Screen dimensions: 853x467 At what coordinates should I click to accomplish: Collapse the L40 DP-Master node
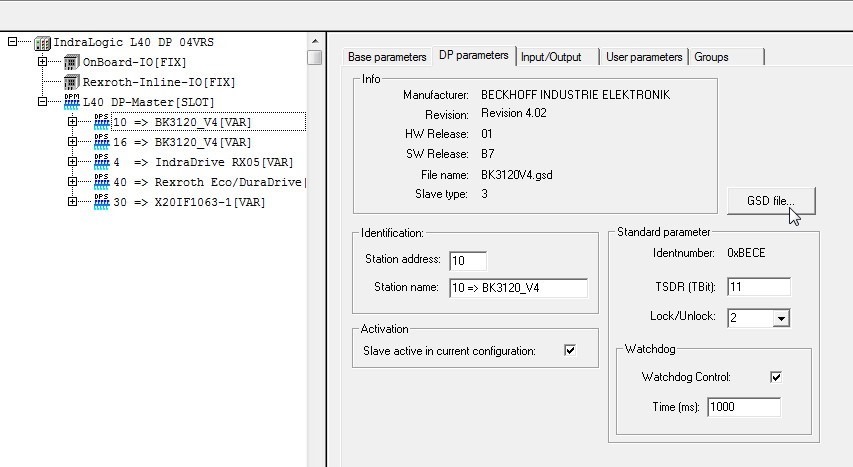42,102
